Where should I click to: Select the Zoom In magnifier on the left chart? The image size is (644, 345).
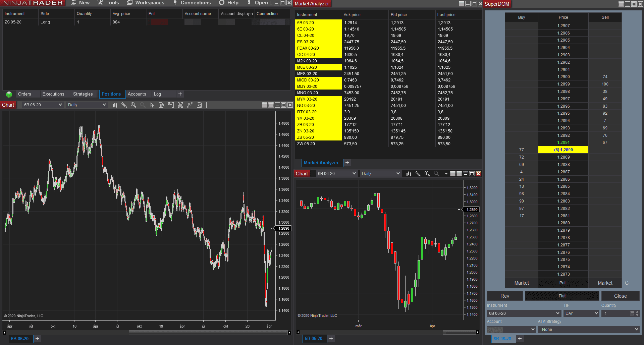coord(133,105)
